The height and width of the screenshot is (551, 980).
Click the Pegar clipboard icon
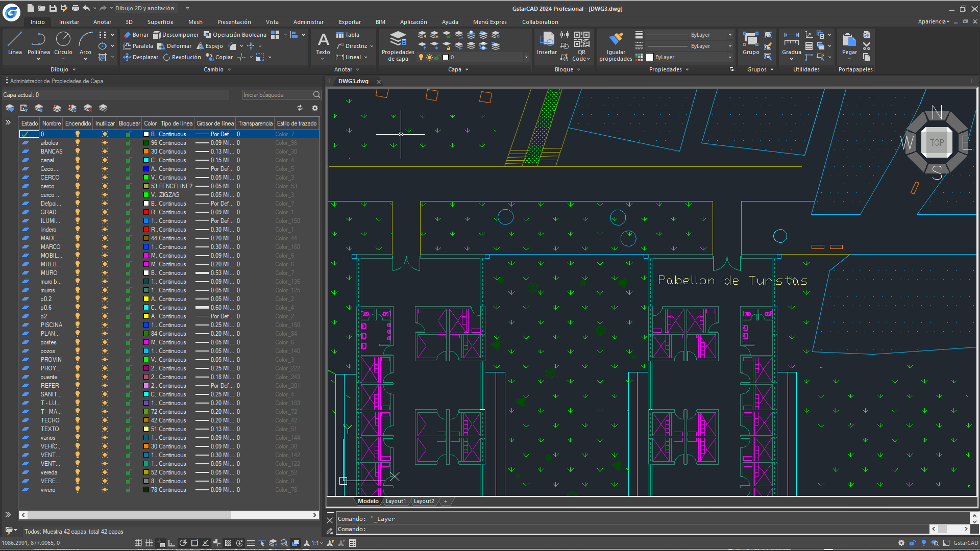click(849, 43)
